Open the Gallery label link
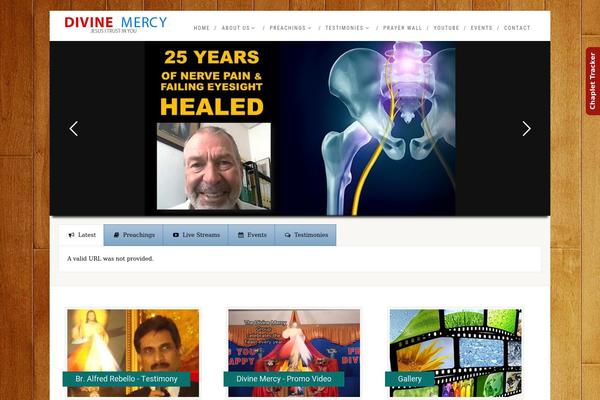The width and height of the screenshot is (600, 400). pyautogui.click(x=409, y=379)
